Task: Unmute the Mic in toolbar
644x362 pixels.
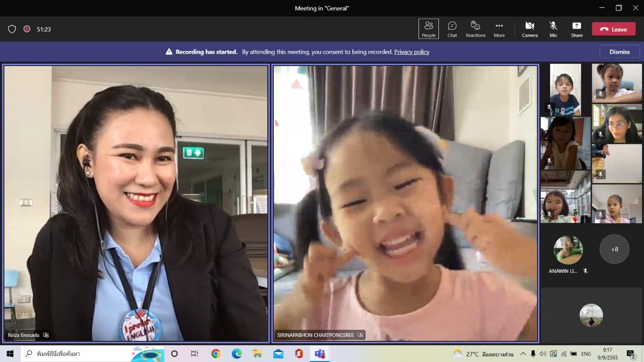Action: pos(553,29)
